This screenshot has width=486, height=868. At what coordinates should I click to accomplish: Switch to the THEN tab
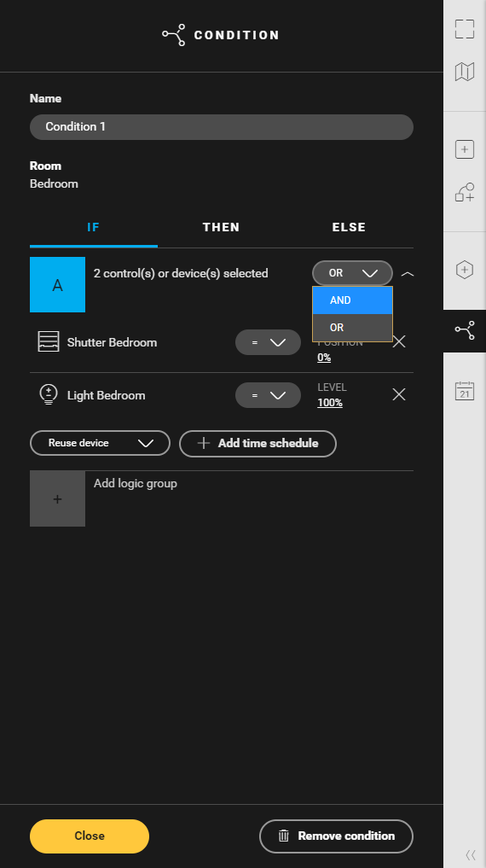[x=221, y=228]
